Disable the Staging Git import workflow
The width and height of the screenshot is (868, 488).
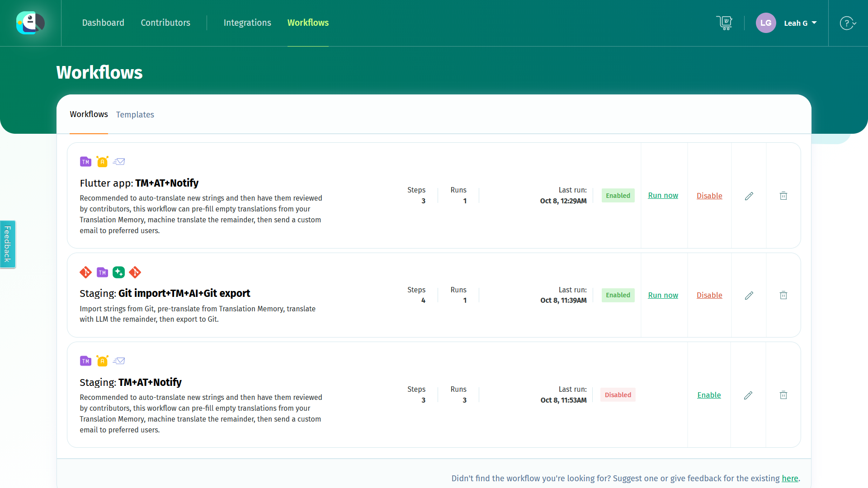pyautogui.click(x=709, y=295)
